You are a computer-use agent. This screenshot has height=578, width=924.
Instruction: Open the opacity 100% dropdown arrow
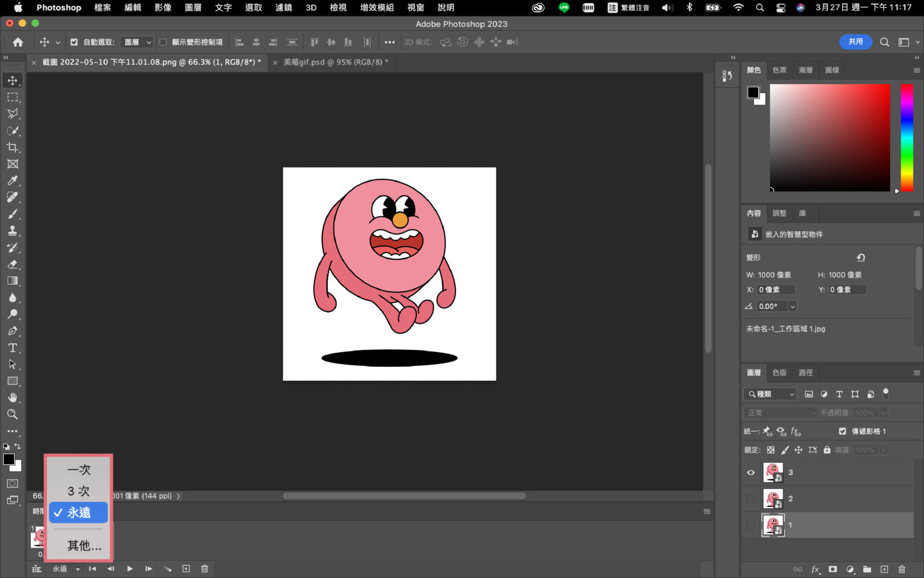tap(883, 412)
